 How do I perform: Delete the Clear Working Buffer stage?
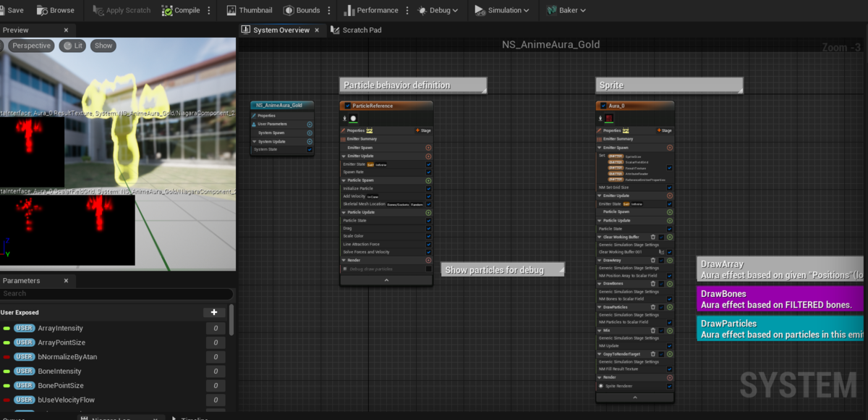click(x=652, y=237)
